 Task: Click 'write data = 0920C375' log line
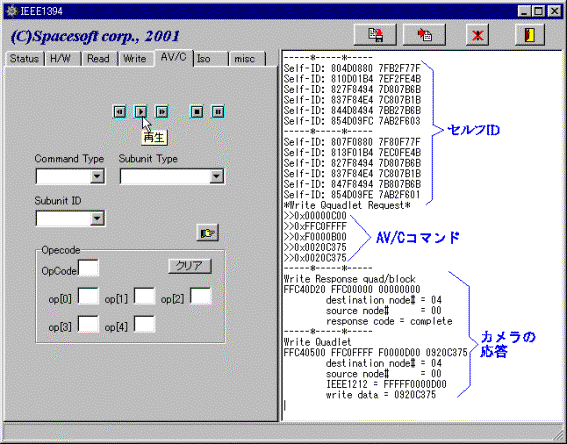click(x=381, y=395)
